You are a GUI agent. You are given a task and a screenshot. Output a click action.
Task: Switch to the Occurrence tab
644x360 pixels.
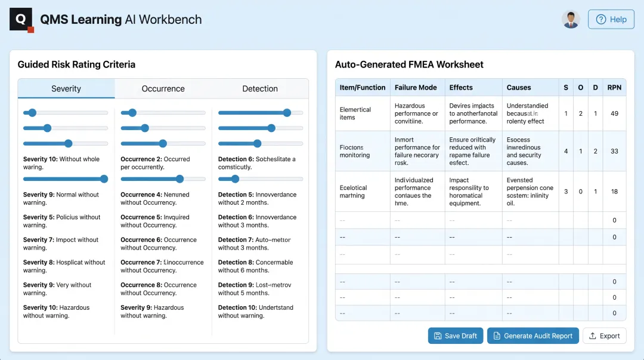(163, 88)
